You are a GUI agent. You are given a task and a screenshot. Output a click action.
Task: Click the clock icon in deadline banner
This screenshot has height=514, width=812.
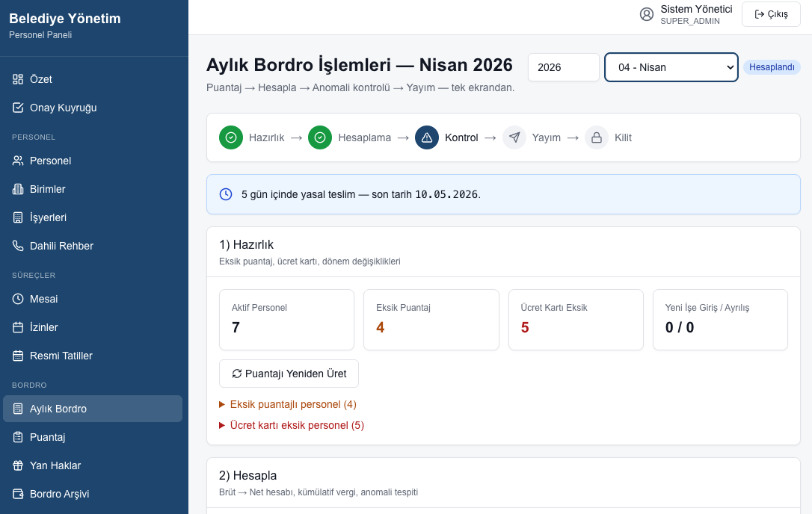pyautogui.click(x=226, y=194)
